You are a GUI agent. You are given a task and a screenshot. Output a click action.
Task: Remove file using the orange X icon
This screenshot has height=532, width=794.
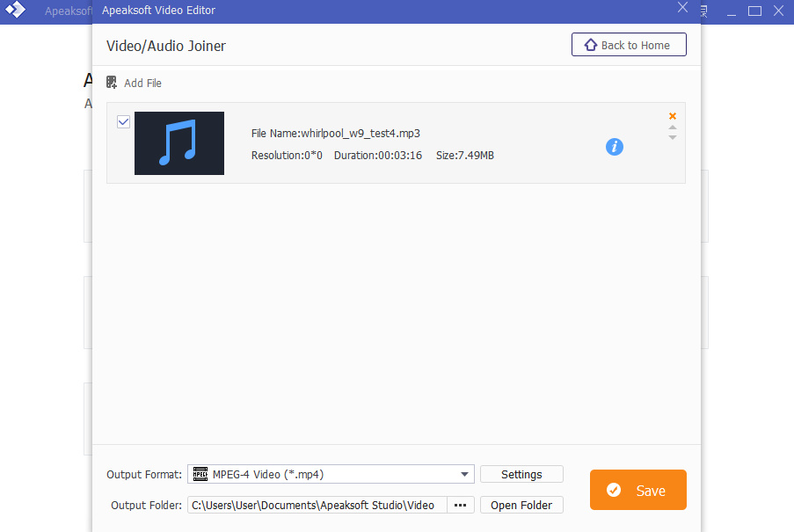point(673,116)
